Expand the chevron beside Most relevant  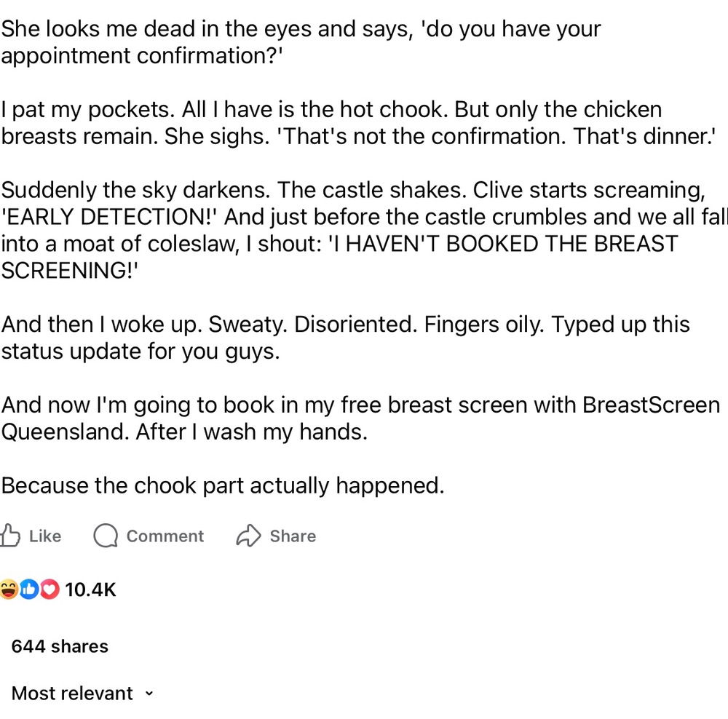tap(149, 694)
